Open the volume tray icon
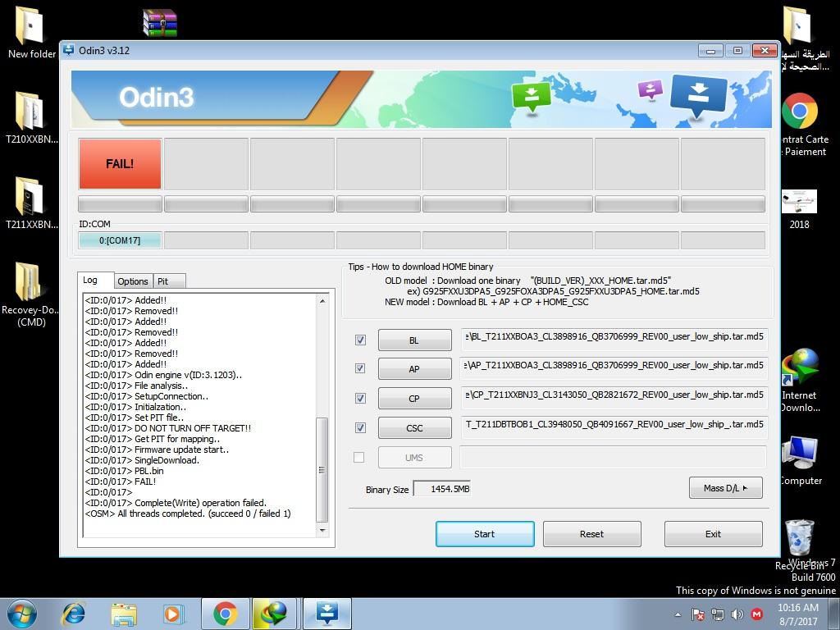Image resolution: width=840 pixels, height=630 pixels. tap(737, 614)
